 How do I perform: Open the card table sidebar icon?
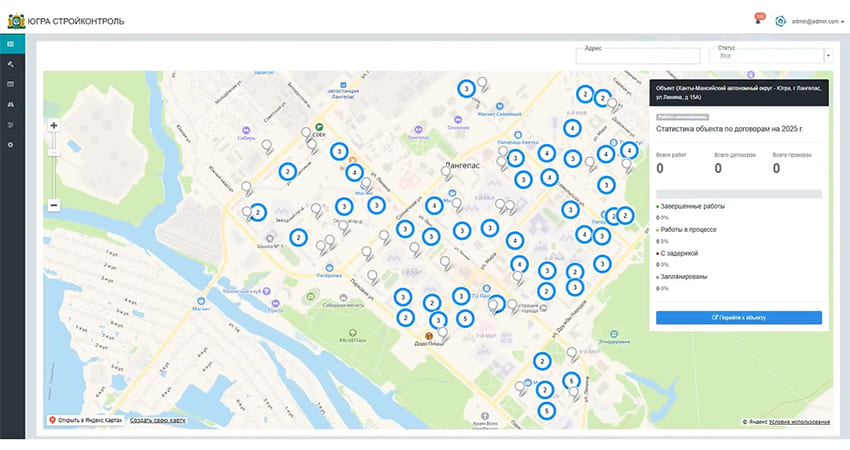(x=10, y=84)
